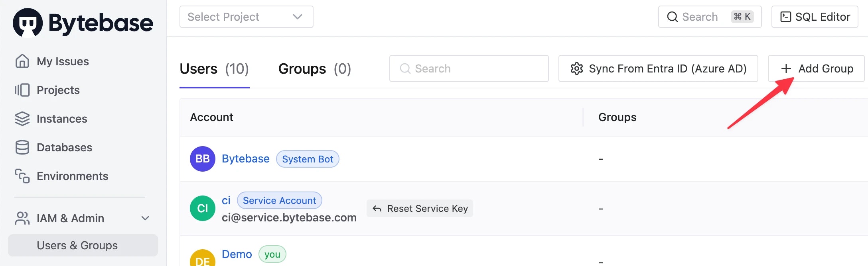
Task: Select the Users & Groups menu item
Action: [77, 245]
